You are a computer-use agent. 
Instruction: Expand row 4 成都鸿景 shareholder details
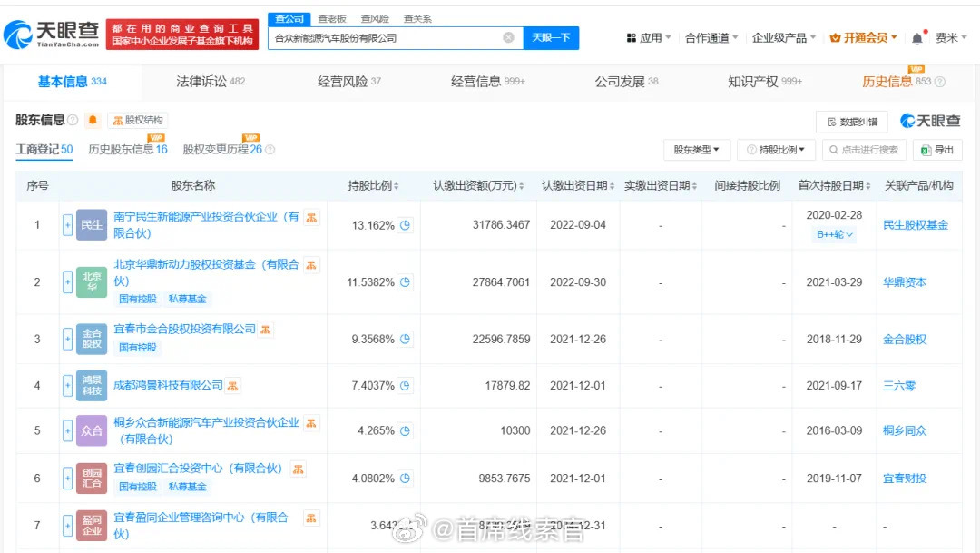tap(67, 385)
